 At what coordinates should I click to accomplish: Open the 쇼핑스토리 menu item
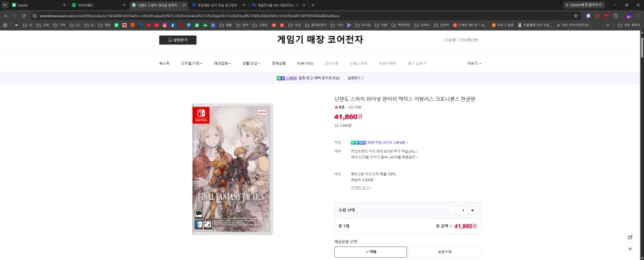358,63
